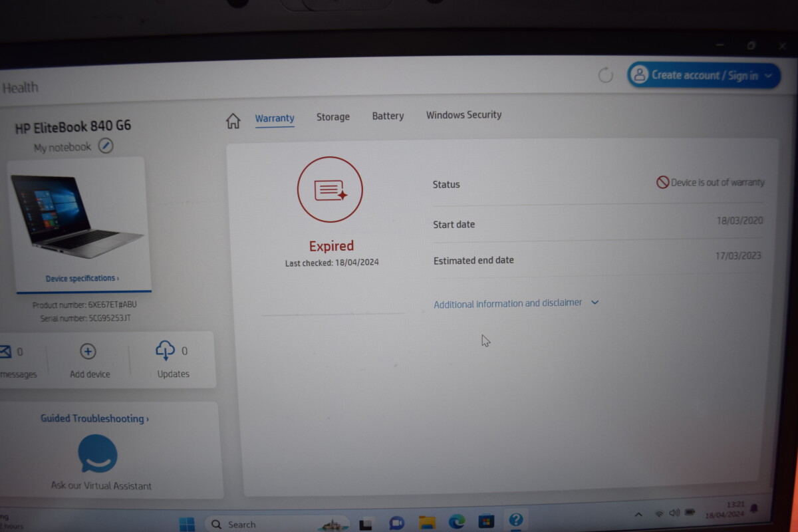Image resolution: width=798 pixels, height=532 pixels.
Task: Click the start date 18/03/2020
Action: point(739,220)
